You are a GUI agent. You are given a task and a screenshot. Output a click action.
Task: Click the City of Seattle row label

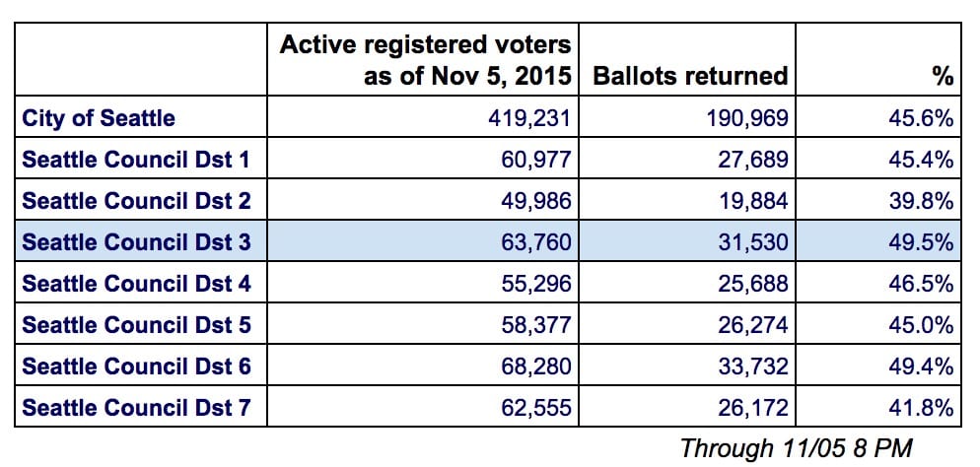[99, 118]
